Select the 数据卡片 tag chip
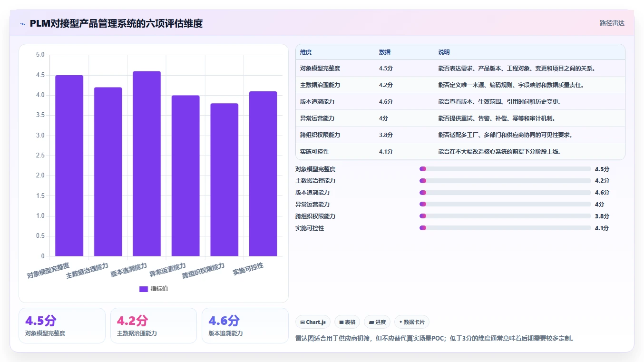This screenshot has width=644, height=362. (x=412, y=322)
